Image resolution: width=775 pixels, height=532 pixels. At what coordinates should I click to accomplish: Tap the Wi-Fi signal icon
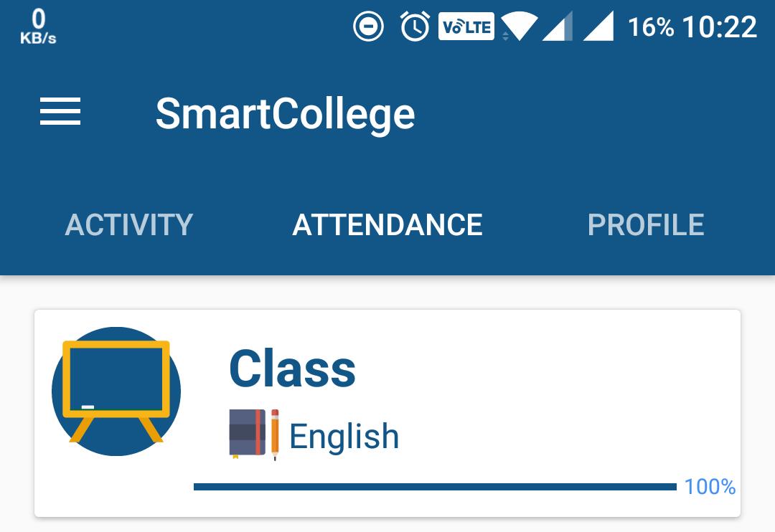click(519, 27)
